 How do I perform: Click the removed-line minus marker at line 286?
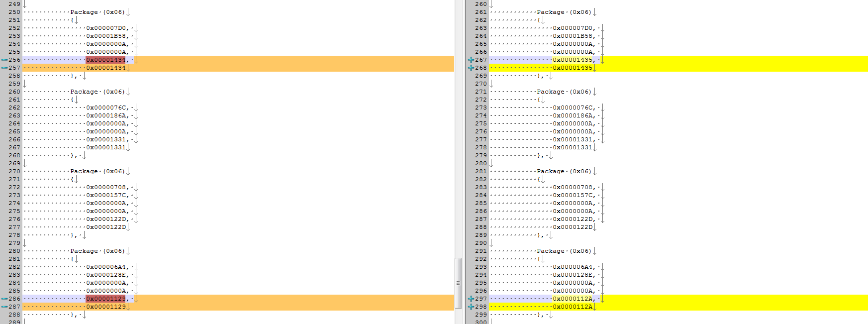(x=4, y=299)
